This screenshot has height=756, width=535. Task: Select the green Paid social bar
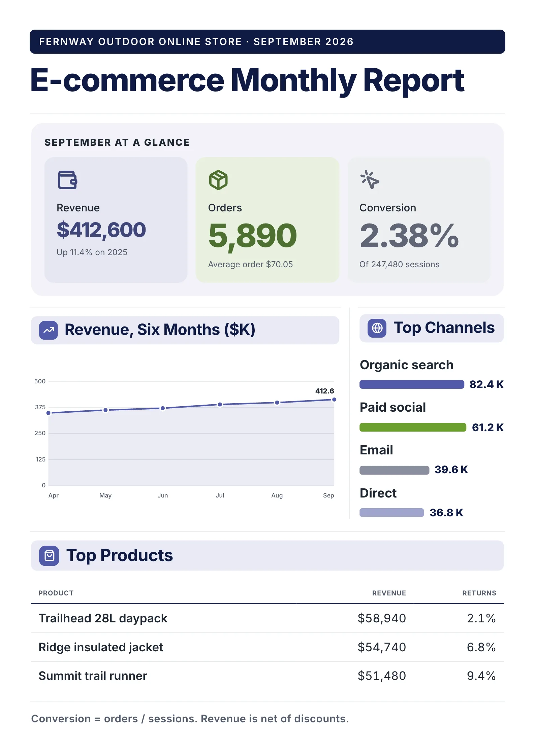[x=413, y=427]
